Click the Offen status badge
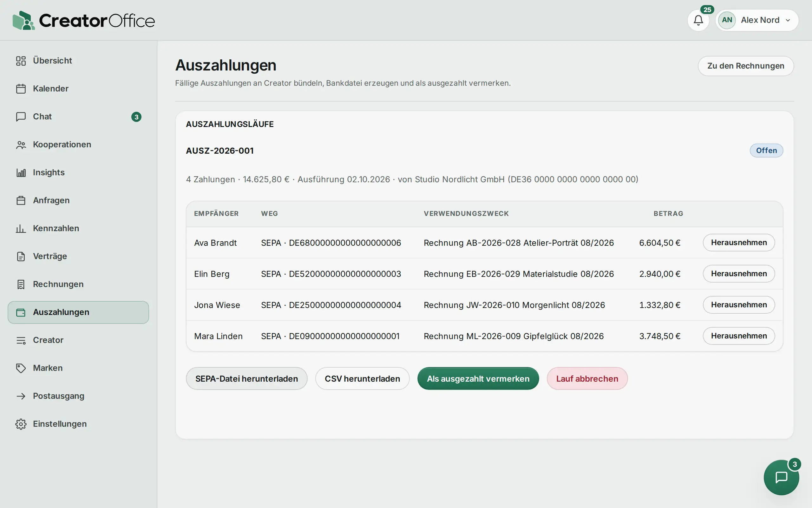 coord(766,150)
